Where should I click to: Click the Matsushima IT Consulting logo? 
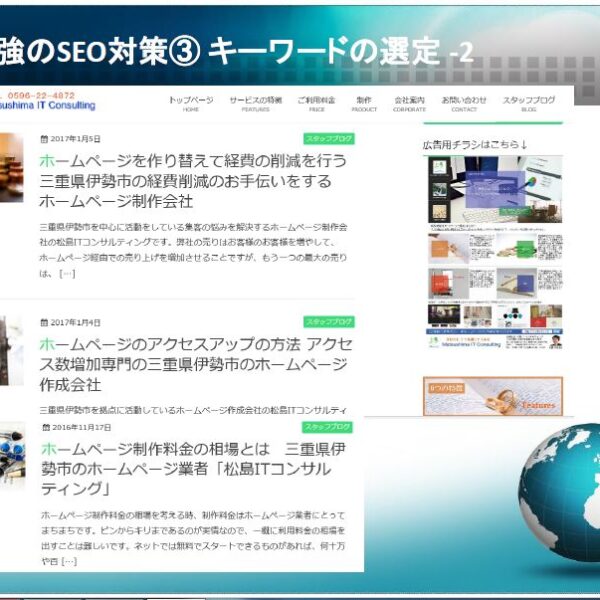pyautogui.click(x=48, y=101)
